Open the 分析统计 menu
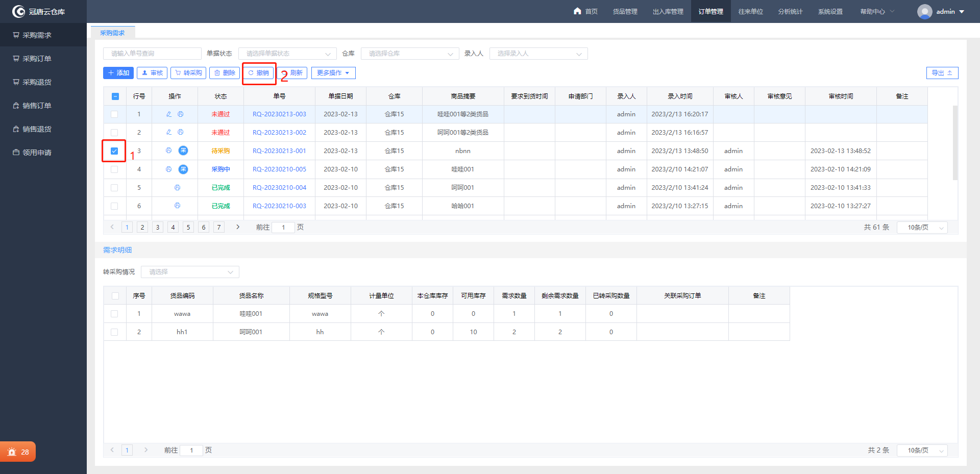The image size is (980, 474). pos(791,11)
